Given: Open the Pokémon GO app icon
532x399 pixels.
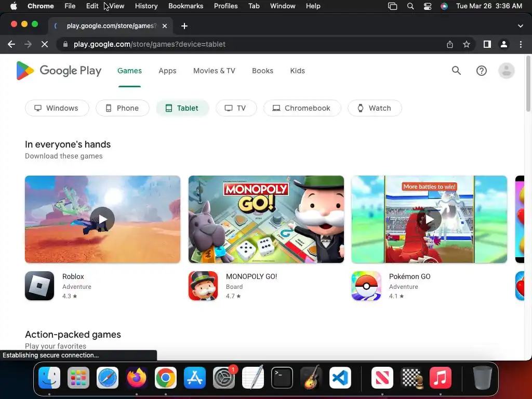Looking at the screenshot, I should coord(366,286).
